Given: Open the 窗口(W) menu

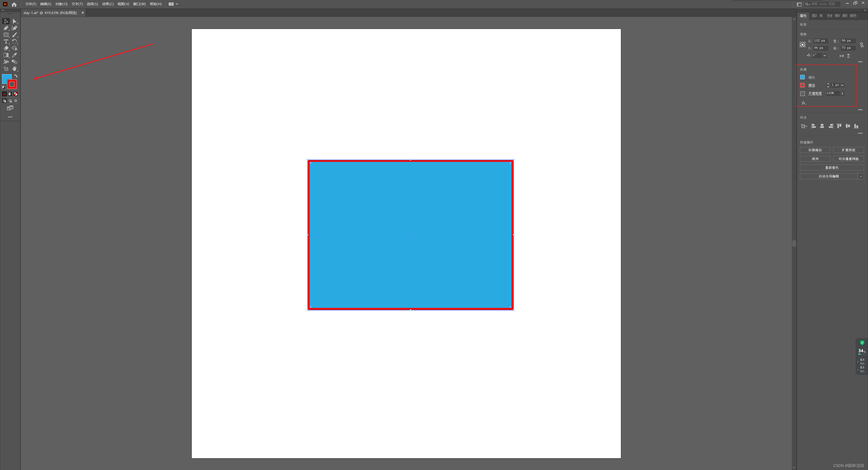Looking at the screenshot, I should tap(139, 4).
